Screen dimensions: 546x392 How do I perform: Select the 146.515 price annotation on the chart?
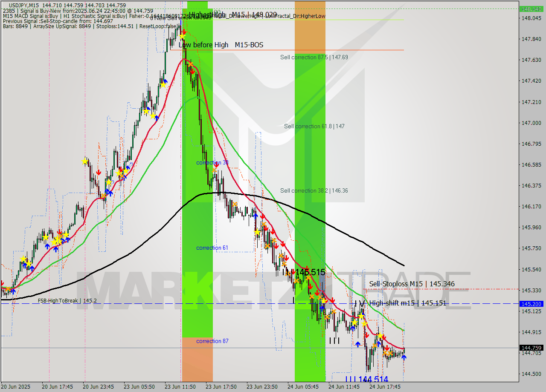(x=311, y=272)
